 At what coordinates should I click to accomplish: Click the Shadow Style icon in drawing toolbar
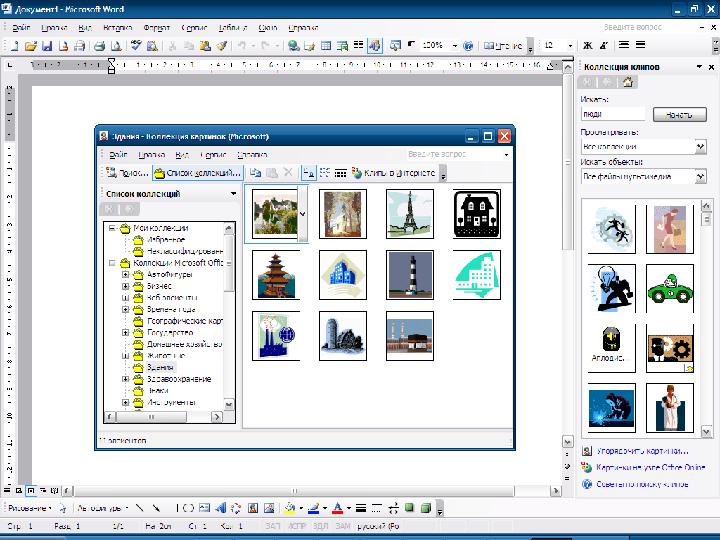point(410,508)
